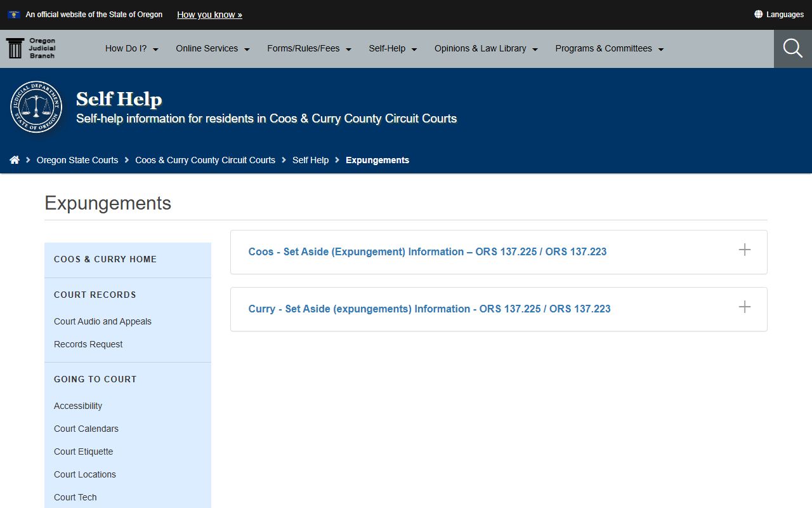Open Coos Set Aside (Expungement) Information title
Viewport: 812px width, 508px height.
click(427, 251)
